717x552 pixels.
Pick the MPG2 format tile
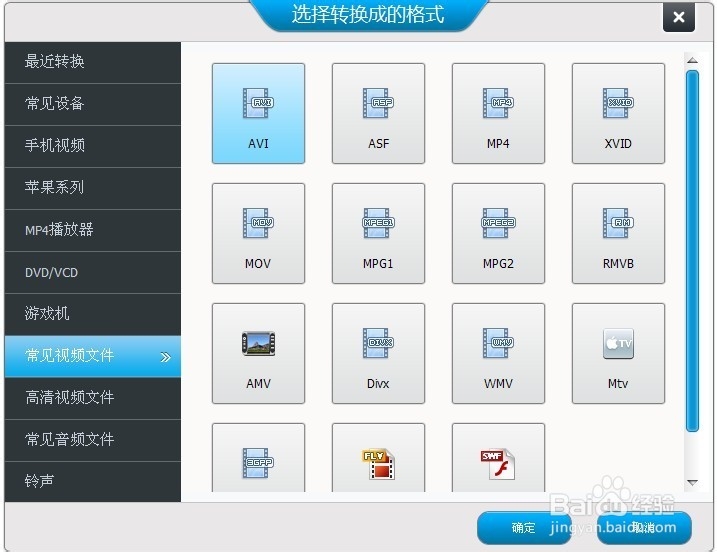click(498, 233)
